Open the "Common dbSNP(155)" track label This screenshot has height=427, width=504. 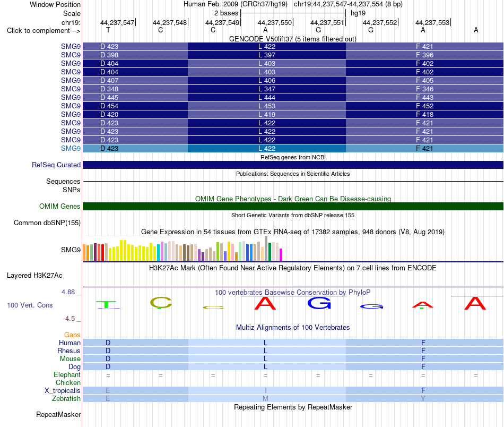tap(47, 223)
